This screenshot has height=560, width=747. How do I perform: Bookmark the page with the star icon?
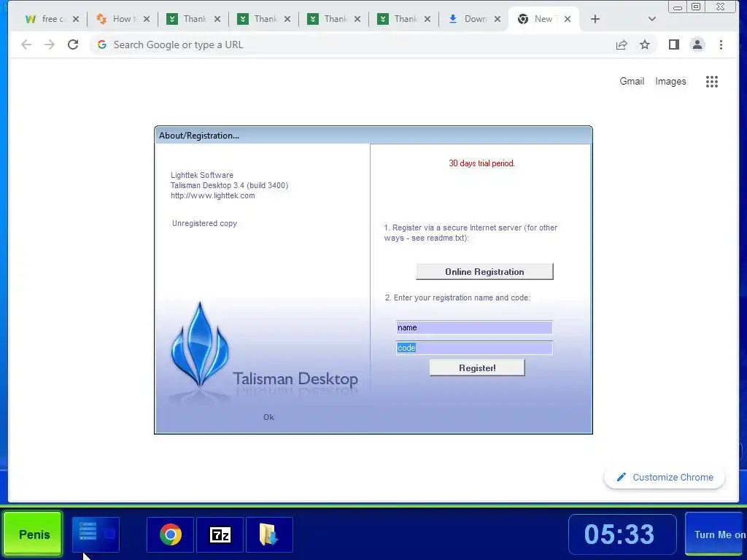pos(645,44)
